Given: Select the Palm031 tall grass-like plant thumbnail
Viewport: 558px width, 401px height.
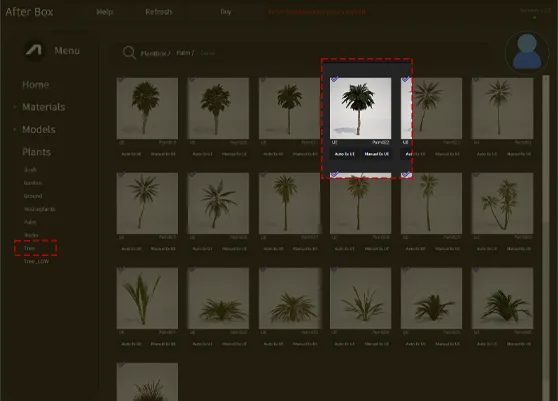Looking at the screenshot, I should (147, 298).
